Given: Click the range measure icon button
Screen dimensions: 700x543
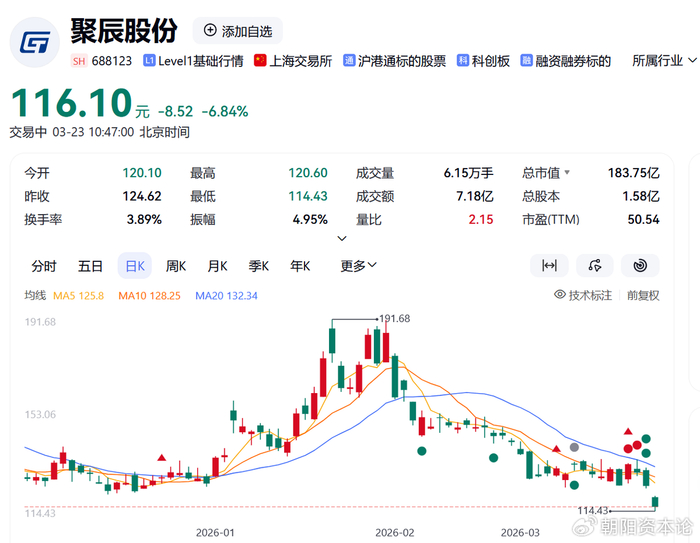Looking at the screenshot, I should (549, 266).
